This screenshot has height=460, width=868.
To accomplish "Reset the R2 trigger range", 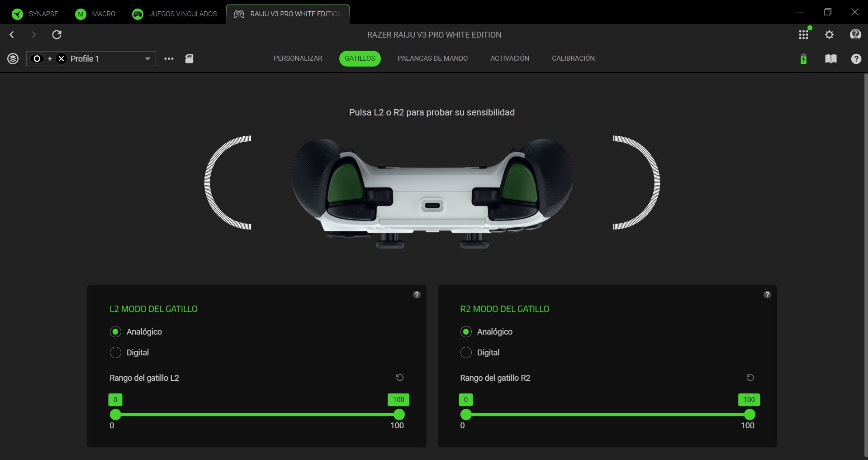I will tap(750, 378).
